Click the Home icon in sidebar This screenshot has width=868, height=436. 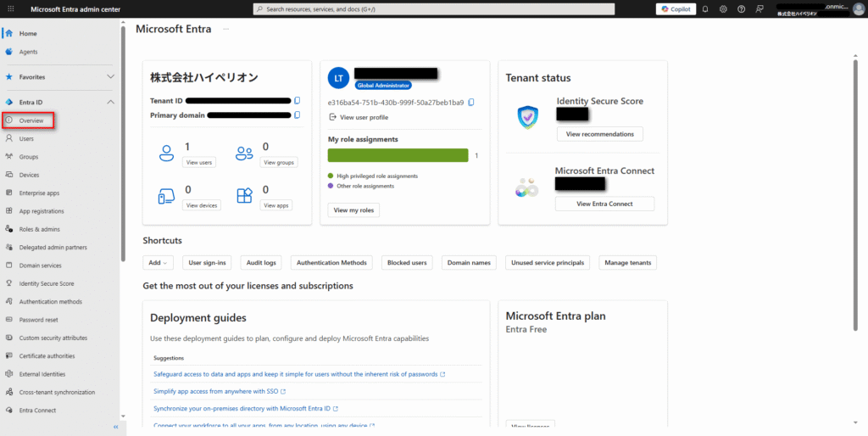click(x=8, y=33)
